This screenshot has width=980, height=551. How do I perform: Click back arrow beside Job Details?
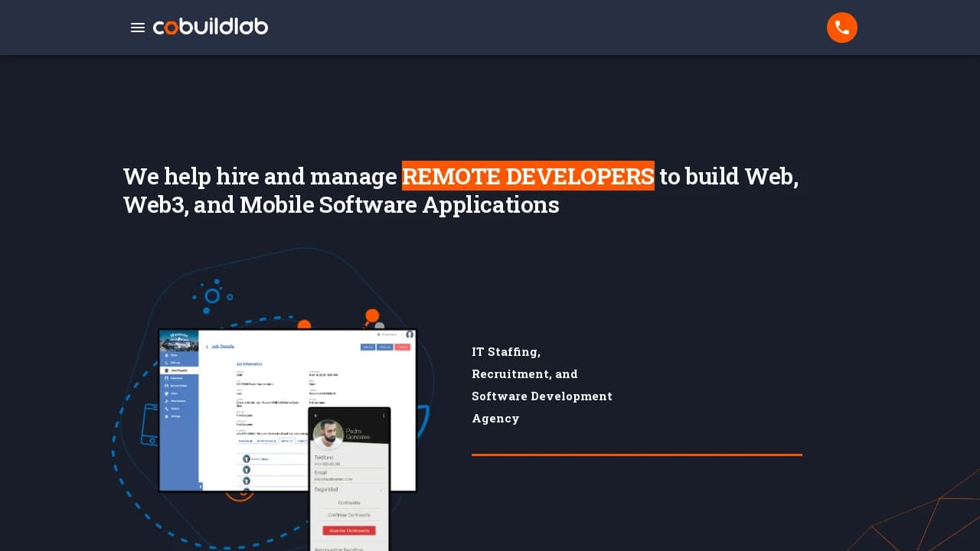click(207, 347)
